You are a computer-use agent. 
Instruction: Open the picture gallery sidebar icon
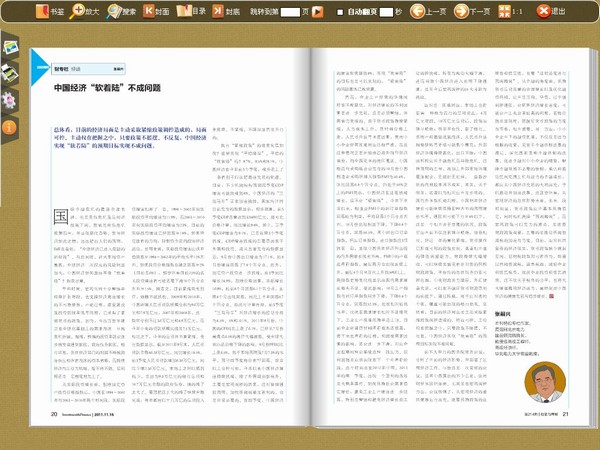(x=10, y=47)
